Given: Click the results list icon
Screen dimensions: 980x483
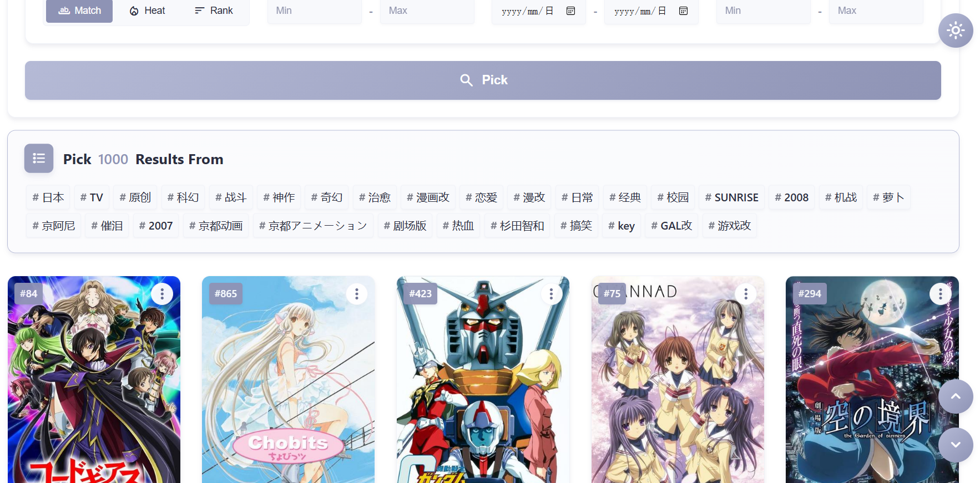Looking at the screenshot, I should 39,159.
